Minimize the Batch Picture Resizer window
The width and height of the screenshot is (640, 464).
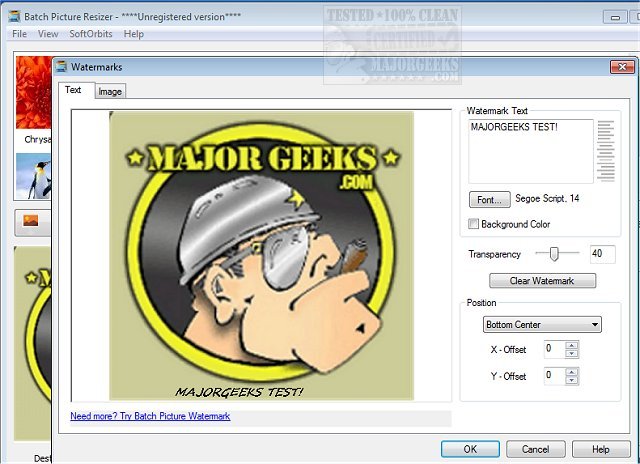[x=615, y=17]
